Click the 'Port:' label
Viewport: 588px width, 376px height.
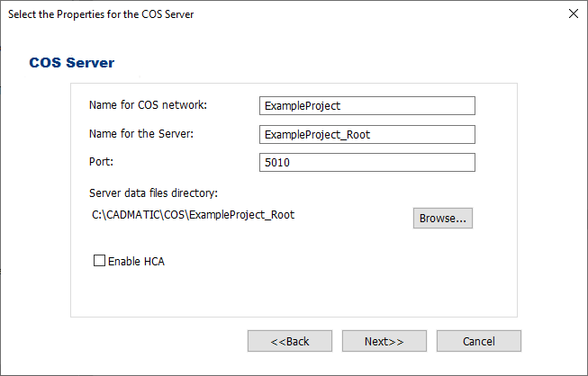coord(102,162)
